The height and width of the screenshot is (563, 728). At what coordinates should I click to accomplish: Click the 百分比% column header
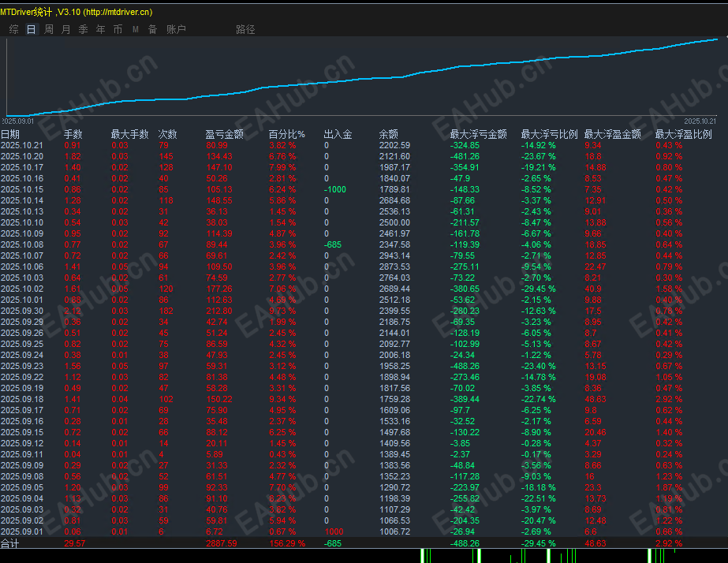[x=286, y=134]
